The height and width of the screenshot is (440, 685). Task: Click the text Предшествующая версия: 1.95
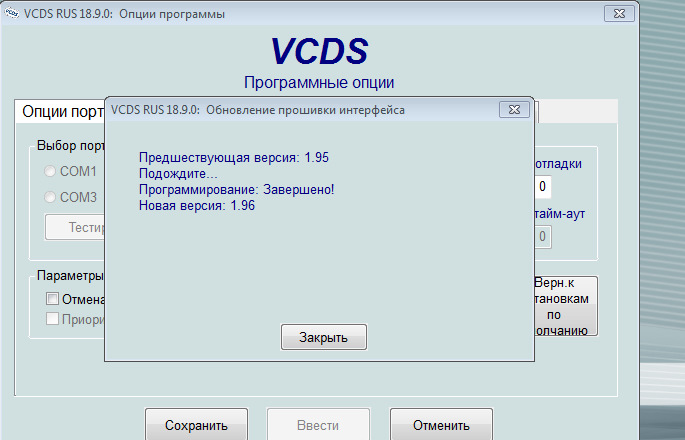234,158
